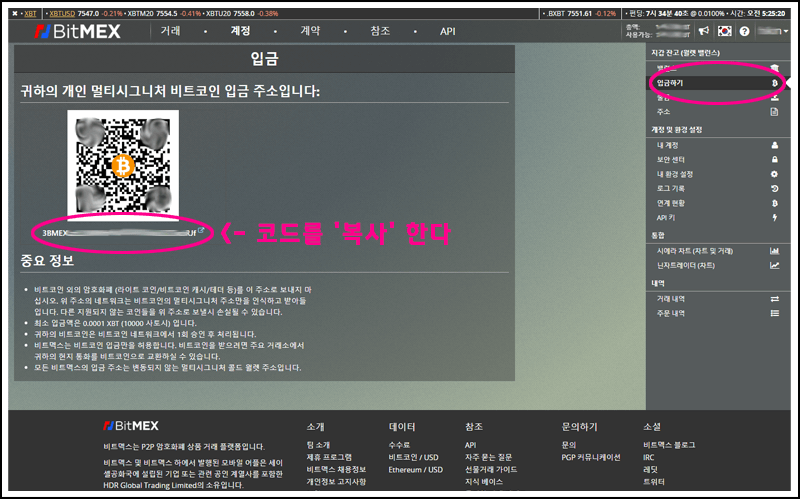Open 닌자트레이더 via the line chart icon
The image size is (800, 499).
tap(774, 265)
